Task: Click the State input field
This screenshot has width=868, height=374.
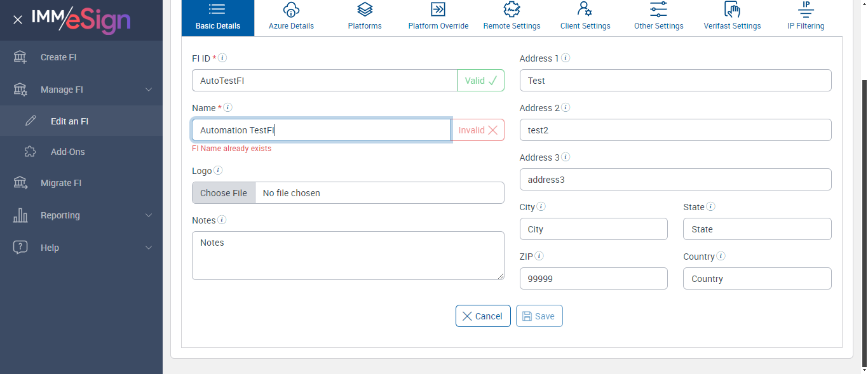Action: point(757,229)
